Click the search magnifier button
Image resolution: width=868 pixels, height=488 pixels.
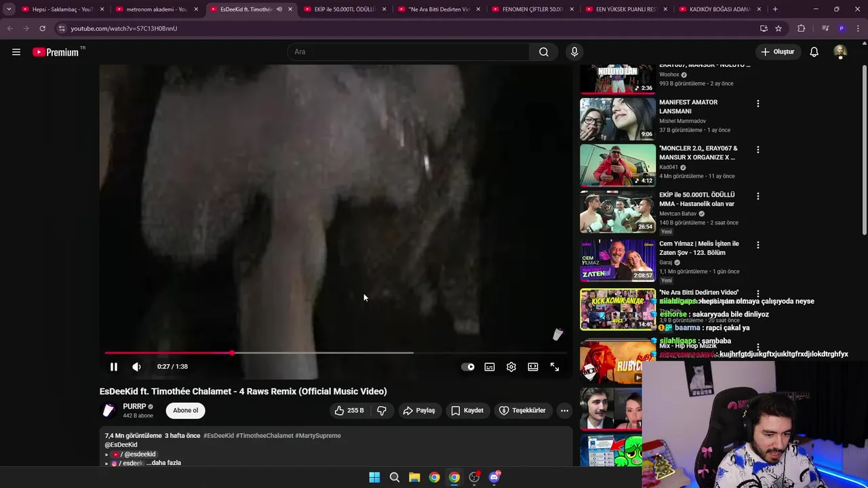[544, 52]
